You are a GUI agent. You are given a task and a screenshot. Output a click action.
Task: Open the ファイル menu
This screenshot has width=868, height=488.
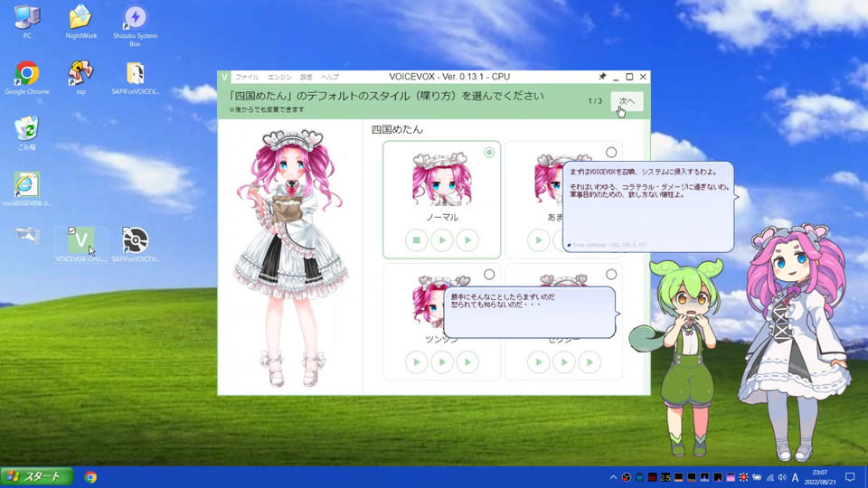click(247, 77)
